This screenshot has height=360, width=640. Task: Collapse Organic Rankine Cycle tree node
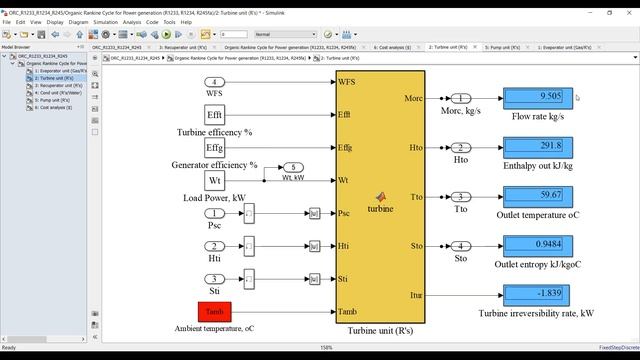tap(13, 63)
